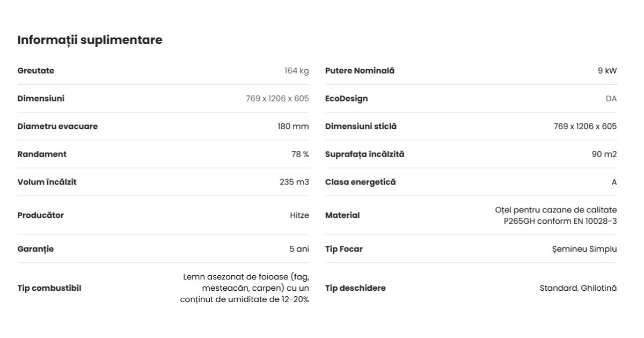Click the 'Volum încălzit' label
Viewport: 644px width, 338px height.
click(x=47, y=182)
